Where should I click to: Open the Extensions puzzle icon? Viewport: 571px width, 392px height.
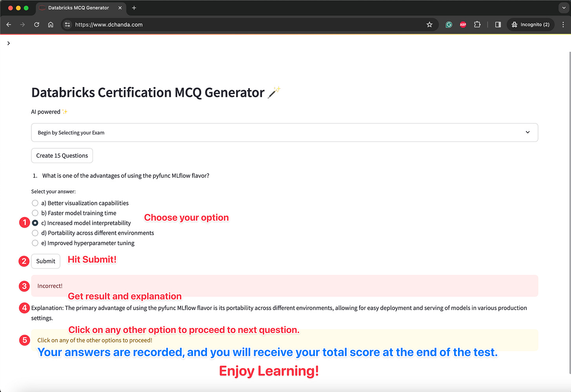(x=477, y=24)
